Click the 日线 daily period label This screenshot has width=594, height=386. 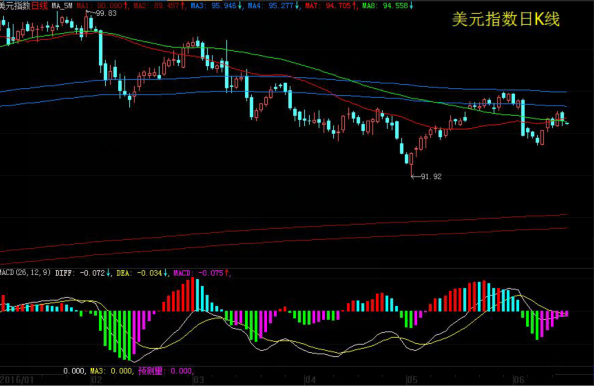pos(40,6)
